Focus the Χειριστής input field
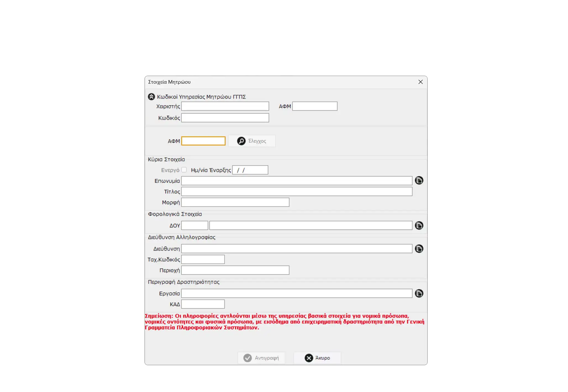The image size is (568, 392). [x=225, y=106]
